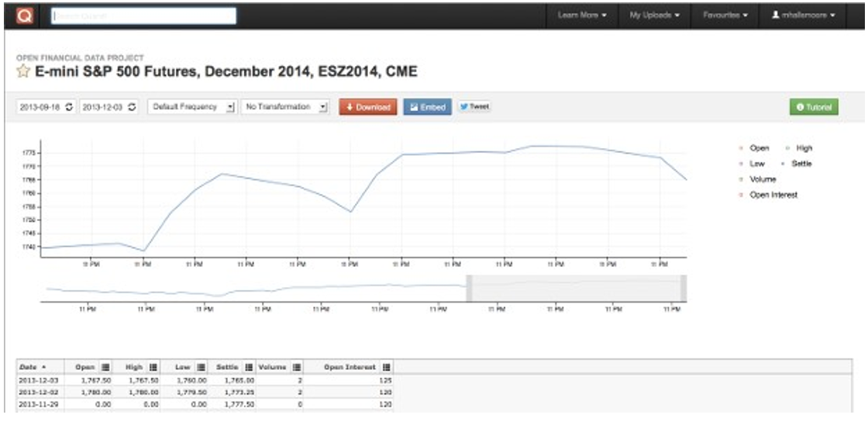Click the settle value 1,765.00
Screen dimensions: 868x432
(239, 381)
